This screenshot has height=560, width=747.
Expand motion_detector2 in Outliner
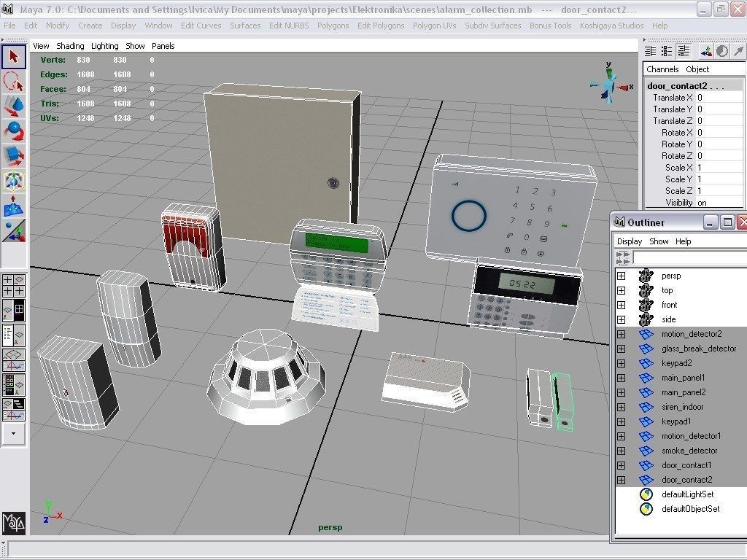coord(622,334)
